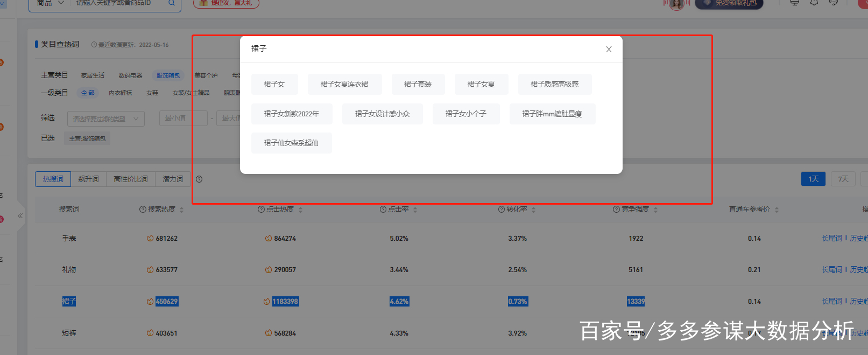Image resolution: width=868 pixels, height=355 pixels.
Task: Choose the 裙子仙女森系超仙 keyword chip
Action: coord(291,143)
